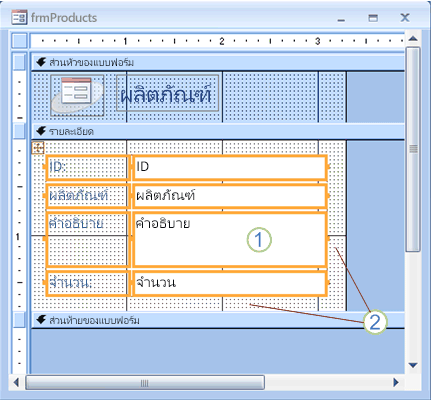
Task: Click the form selector box at ruler corner
Action: (x=19, y=41)
